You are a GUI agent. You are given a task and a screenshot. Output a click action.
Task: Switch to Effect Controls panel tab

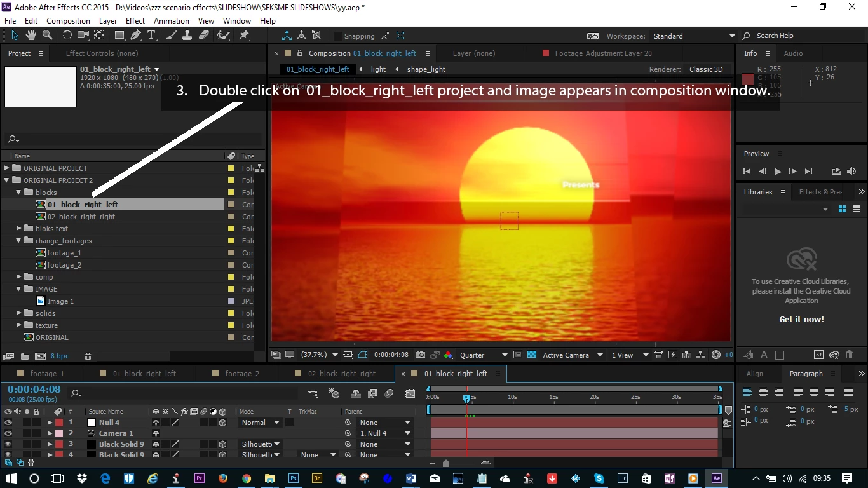coord(102,53)
